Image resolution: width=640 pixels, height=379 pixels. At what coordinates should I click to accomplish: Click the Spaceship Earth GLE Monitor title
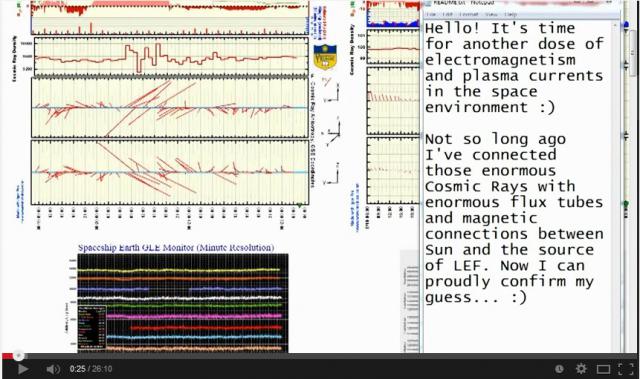pos(176,248)
